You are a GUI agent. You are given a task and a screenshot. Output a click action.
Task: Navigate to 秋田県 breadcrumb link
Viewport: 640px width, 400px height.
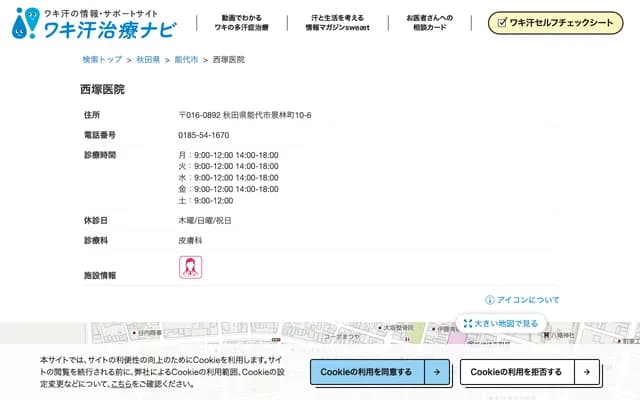pyautogui.click(x=148, y=60)
